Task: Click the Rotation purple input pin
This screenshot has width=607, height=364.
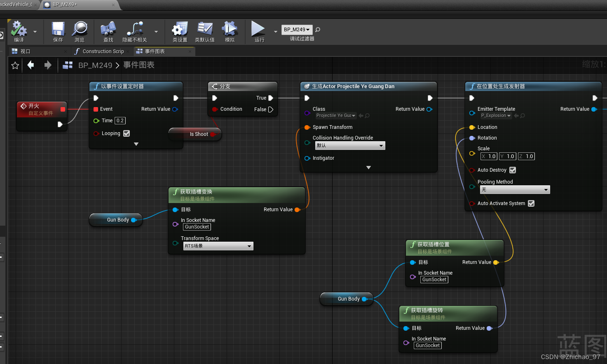Action: click(472, 138)
